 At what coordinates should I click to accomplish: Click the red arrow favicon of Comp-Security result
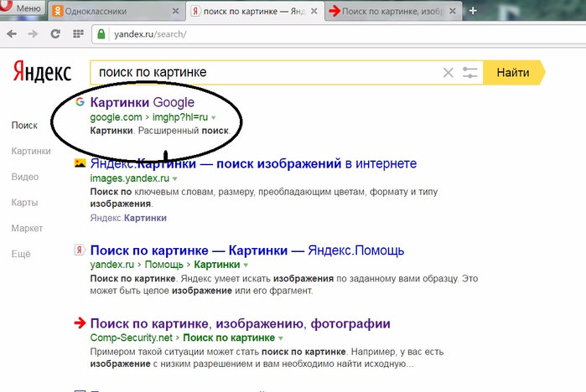(80, 323)
